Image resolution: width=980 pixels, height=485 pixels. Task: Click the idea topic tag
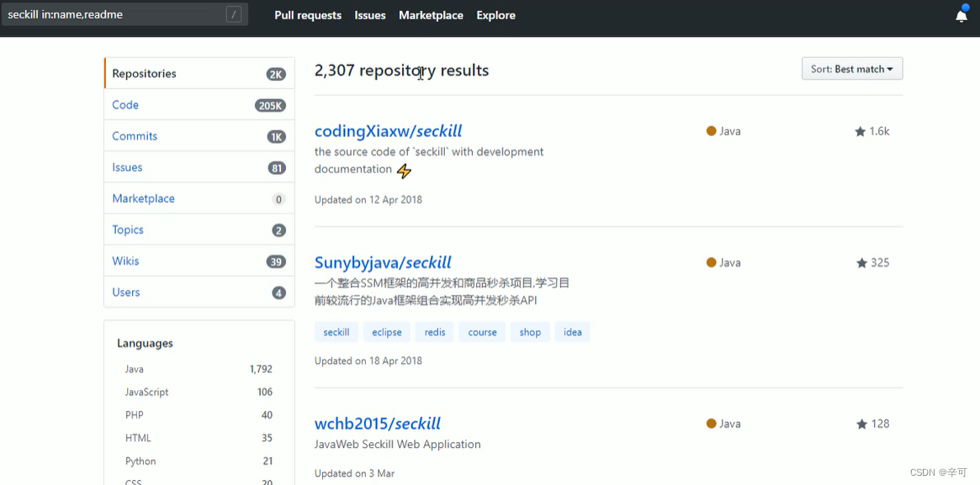(573, 332)
